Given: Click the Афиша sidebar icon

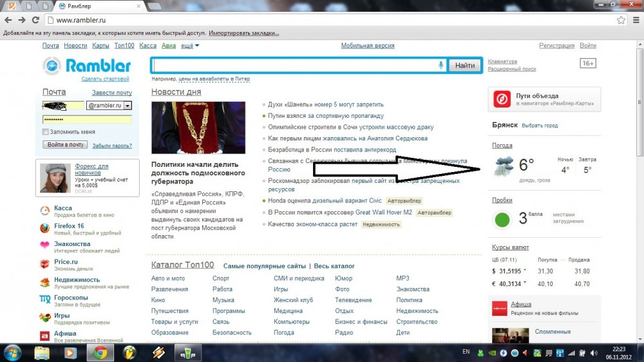Looking at the screenshot, I should [45, 336].
